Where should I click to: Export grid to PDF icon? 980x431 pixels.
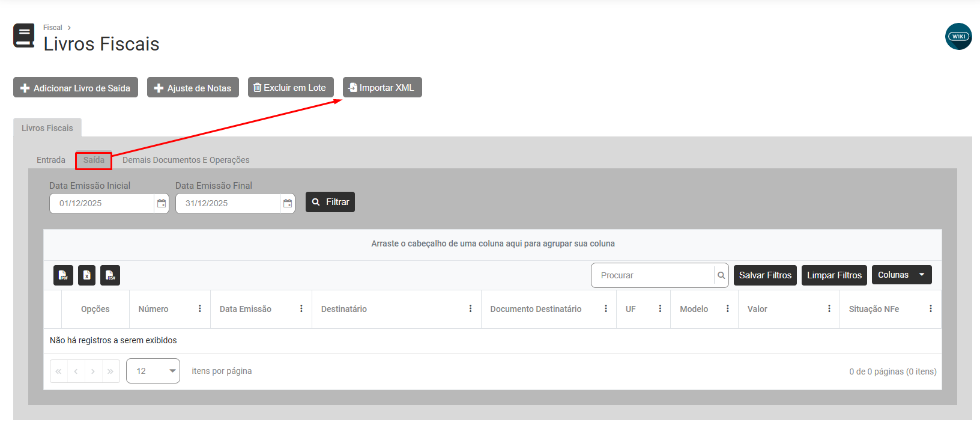pos(63,275)
